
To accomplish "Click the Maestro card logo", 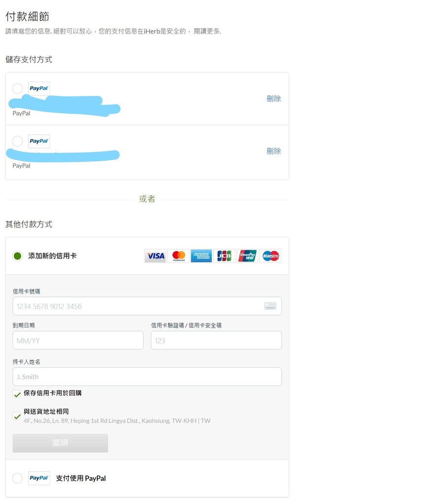I will coord(270,256).
